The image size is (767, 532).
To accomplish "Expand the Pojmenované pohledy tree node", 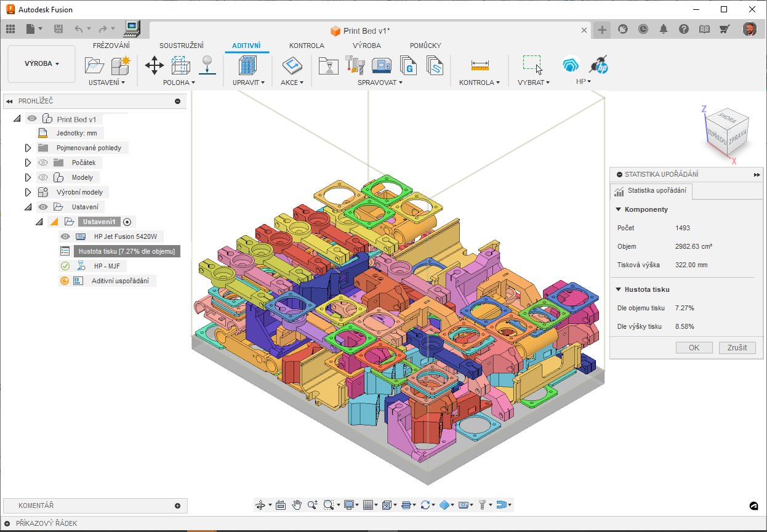I will pos(27,148).
